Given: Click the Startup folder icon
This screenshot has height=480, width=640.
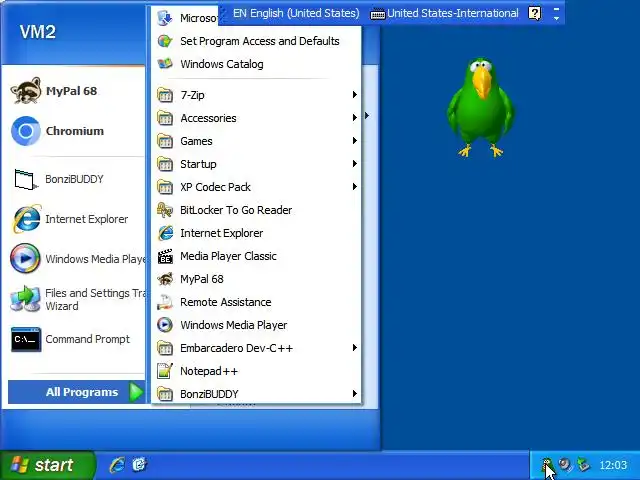Looking at the screenshot, I should [165, 164].
